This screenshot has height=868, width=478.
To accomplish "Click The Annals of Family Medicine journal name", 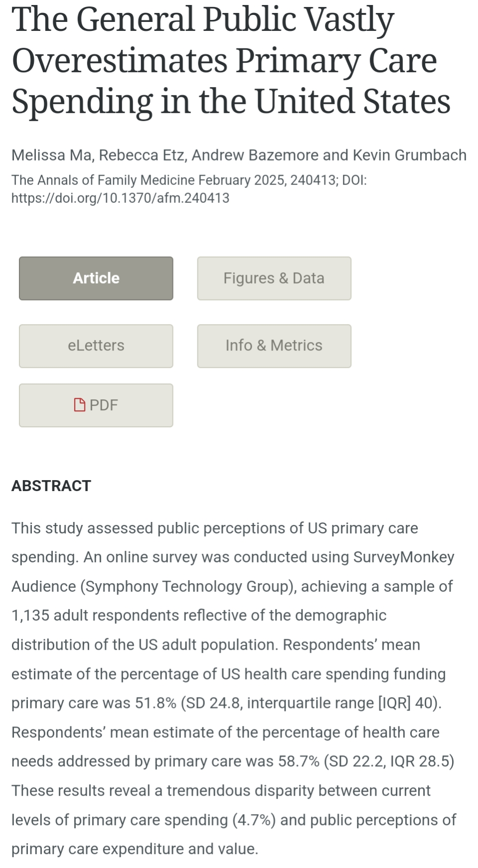I will point(103,180).
